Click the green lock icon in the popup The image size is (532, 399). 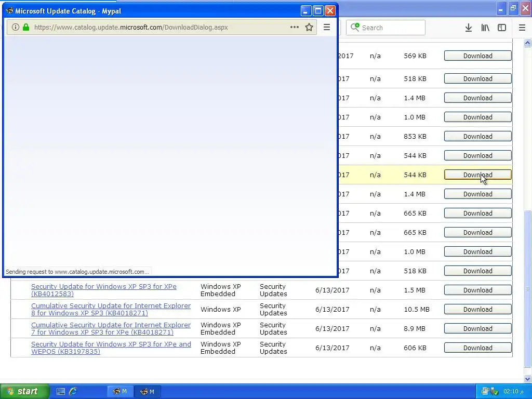pos(26,27)
